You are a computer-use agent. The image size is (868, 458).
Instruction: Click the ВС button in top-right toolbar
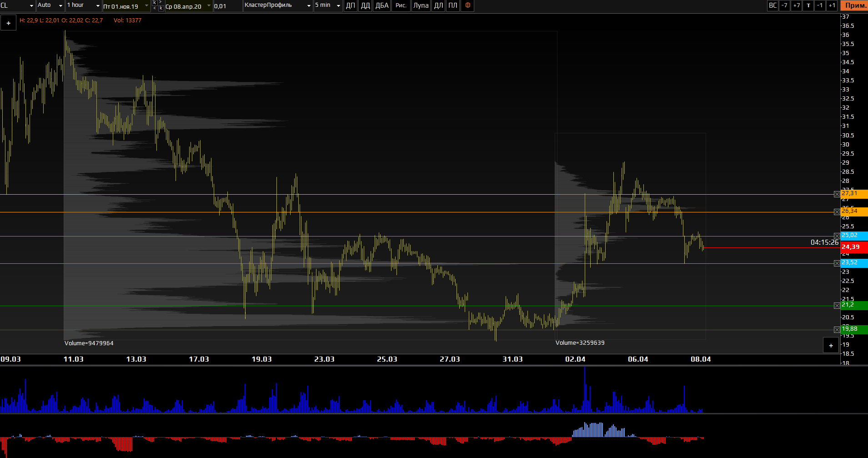pyautogui.click(x=773, y=5)
